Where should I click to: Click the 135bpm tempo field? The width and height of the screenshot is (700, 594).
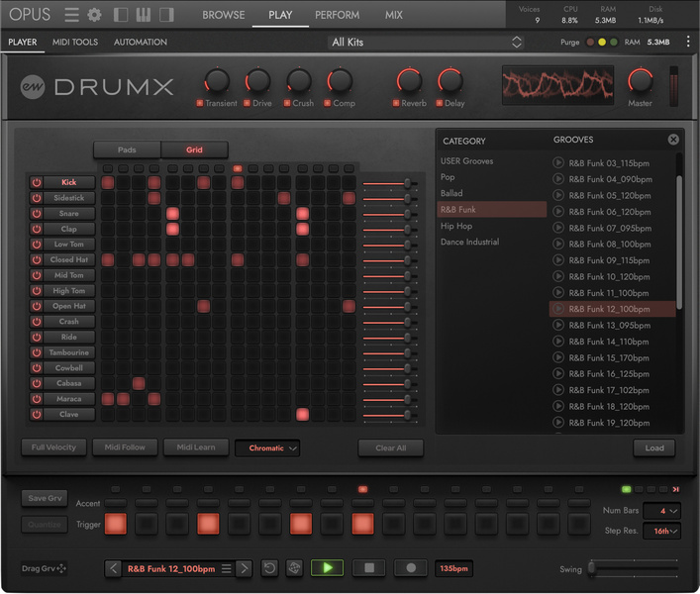tap(453, 568)
